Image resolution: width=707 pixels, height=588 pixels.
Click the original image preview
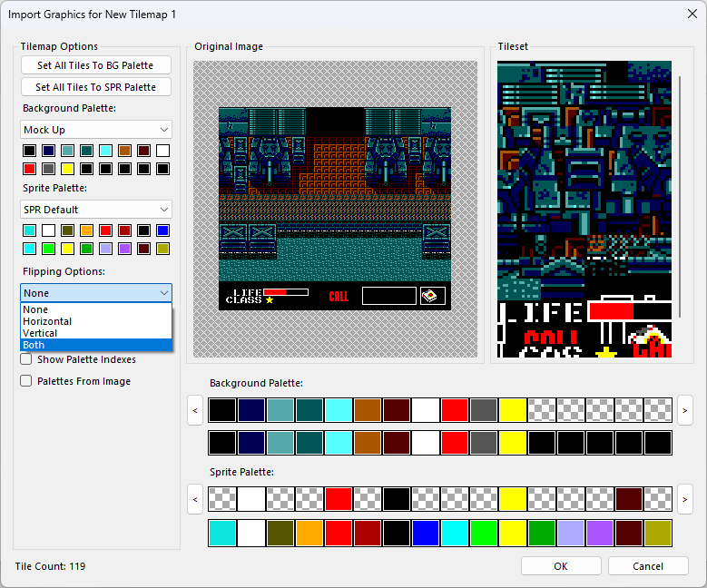(335, 209)
